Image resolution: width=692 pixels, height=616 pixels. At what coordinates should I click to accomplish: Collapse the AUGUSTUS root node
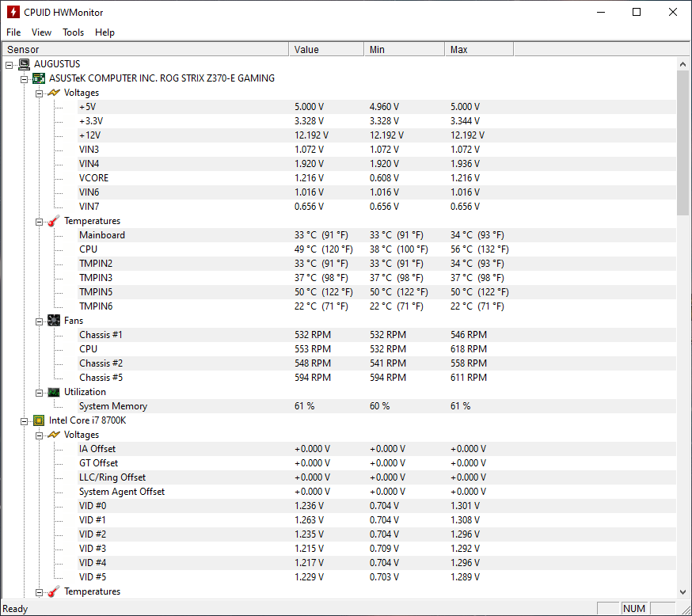(x=10, y=65)
